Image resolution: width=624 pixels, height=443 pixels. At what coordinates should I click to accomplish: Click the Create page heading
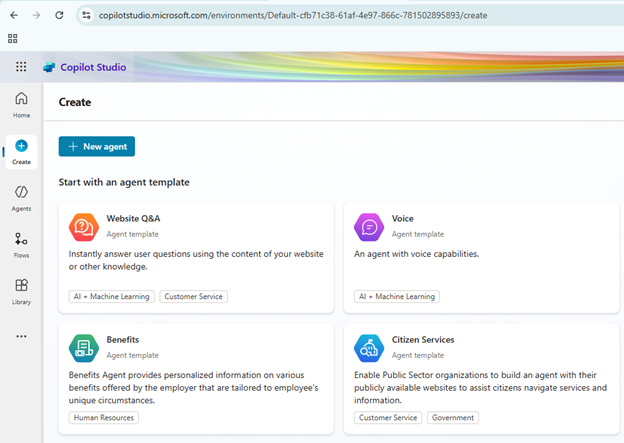[75, 102]
